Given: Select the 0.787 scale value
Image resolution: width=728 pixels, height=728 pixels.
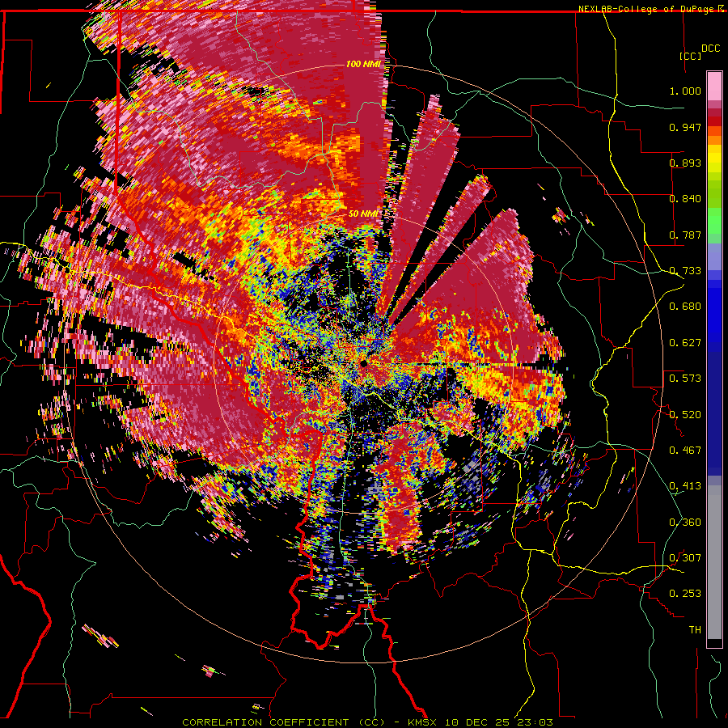Looking at the screenshot, I should coord(685,235).
